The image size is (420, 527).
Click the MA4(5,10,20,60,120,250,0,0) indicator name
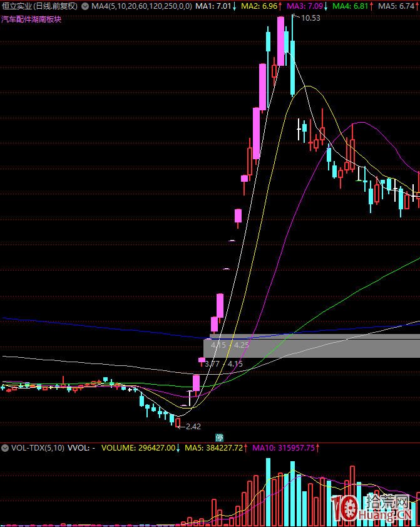pos(141,6)
